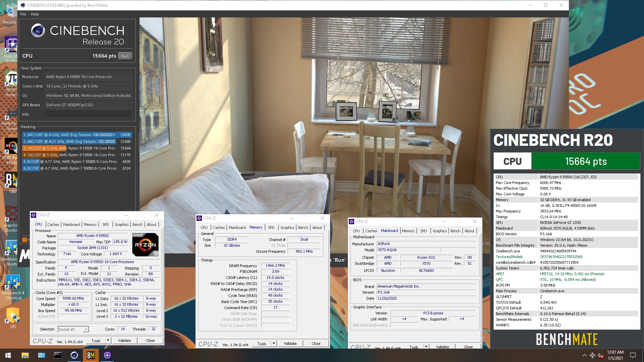Click Tools button in first CPU-Z window

pos(96,341)
